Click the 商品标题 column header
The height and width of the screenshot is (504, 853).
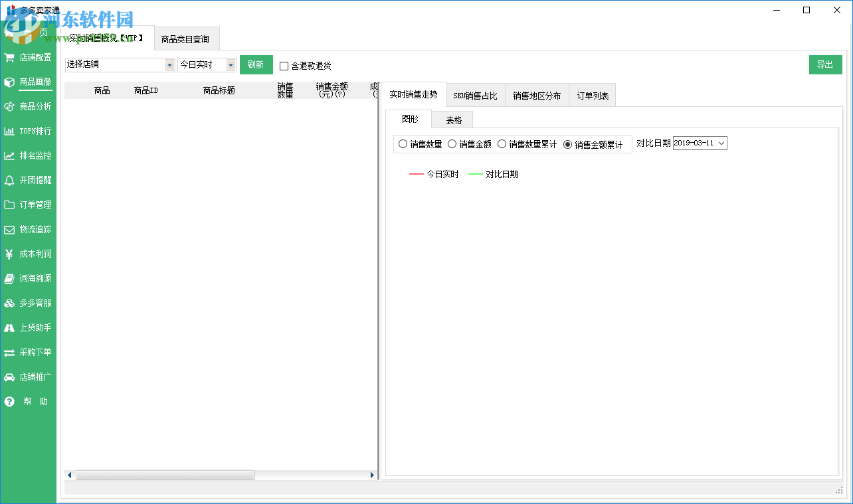tap(219, 90)
